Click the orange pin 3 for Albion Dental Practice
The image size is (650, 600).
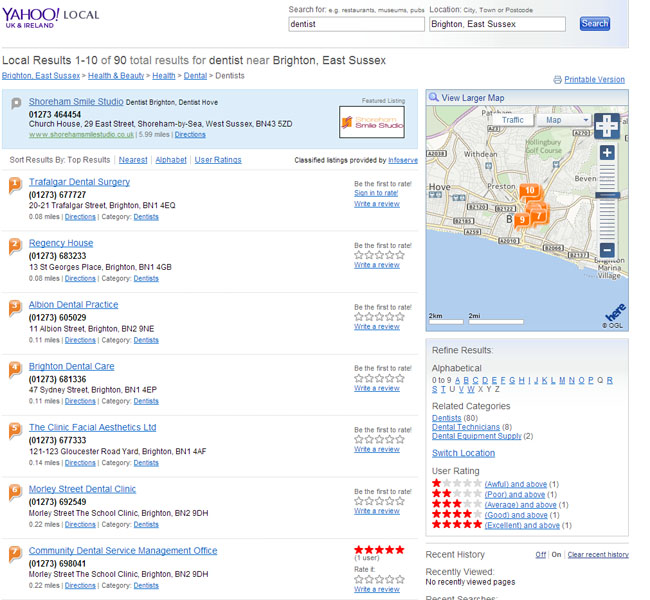(15, 307)
